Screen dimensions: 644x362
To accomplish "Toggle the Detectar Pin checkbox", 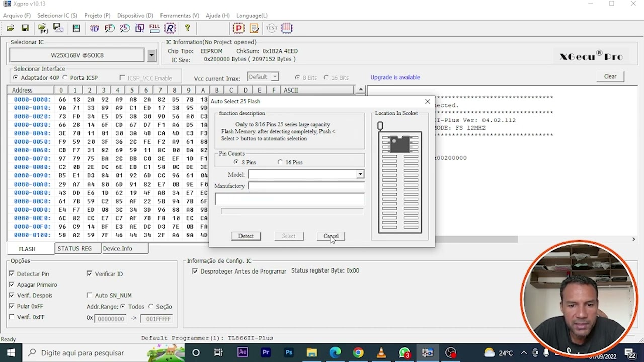I will 12,274.
